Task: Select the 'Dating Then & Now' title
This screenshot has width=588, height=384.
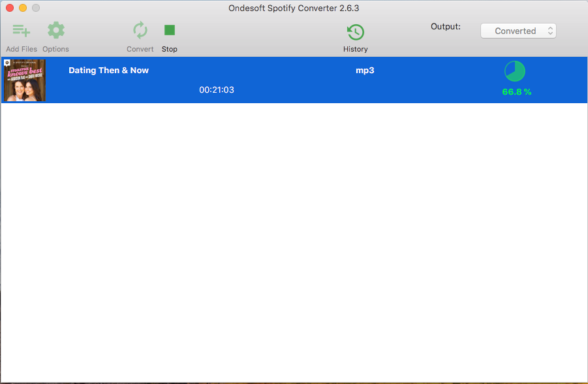Action: (x=109, y=70)
